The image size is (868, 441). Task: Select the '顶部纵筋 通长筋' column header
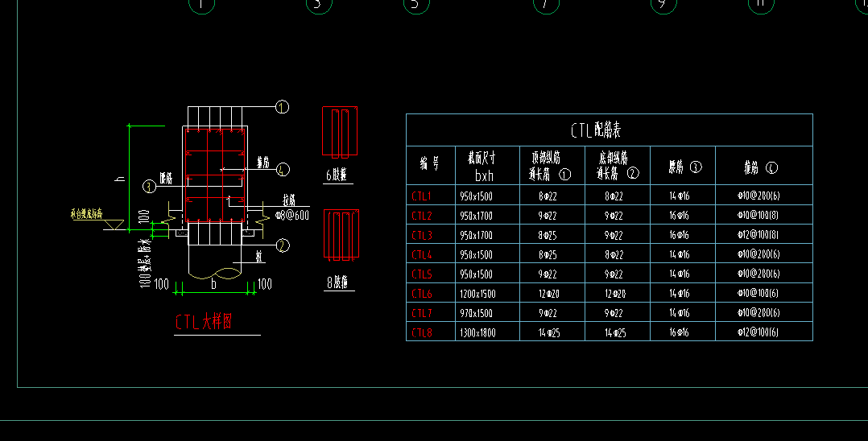point(548,166)
